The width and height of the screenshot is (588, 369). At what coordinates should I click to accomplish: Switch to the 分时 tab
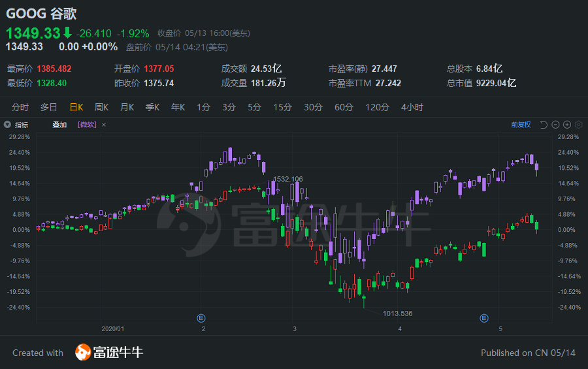20,107
